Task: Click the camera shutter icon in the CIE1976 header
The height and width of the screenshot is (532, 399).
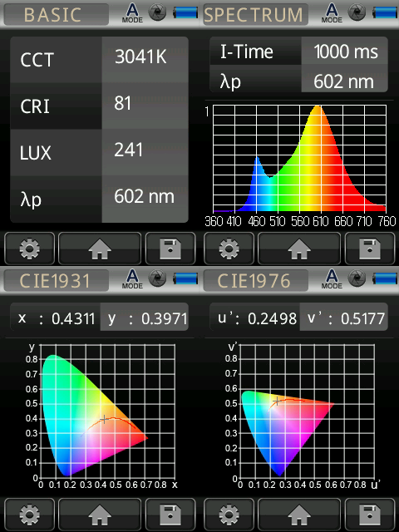Action: pyautogui.click(x=357, y=278)
